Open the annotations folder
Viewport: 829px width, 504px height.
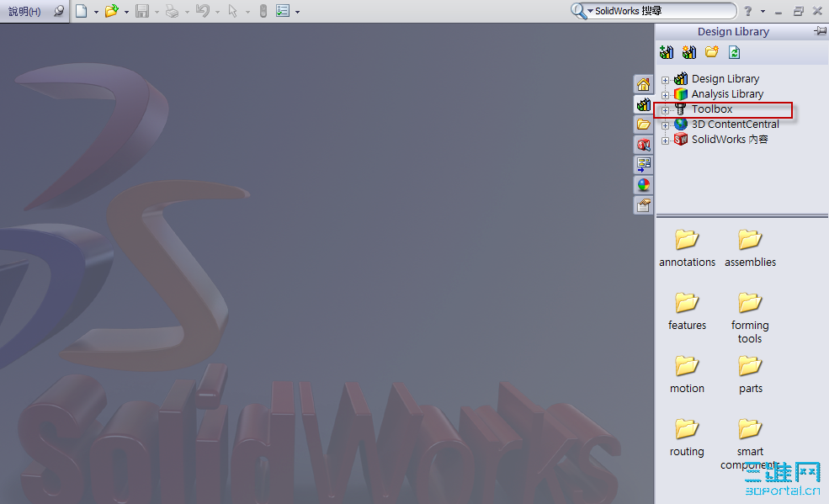pyautogui.click(x=687, y=248)
